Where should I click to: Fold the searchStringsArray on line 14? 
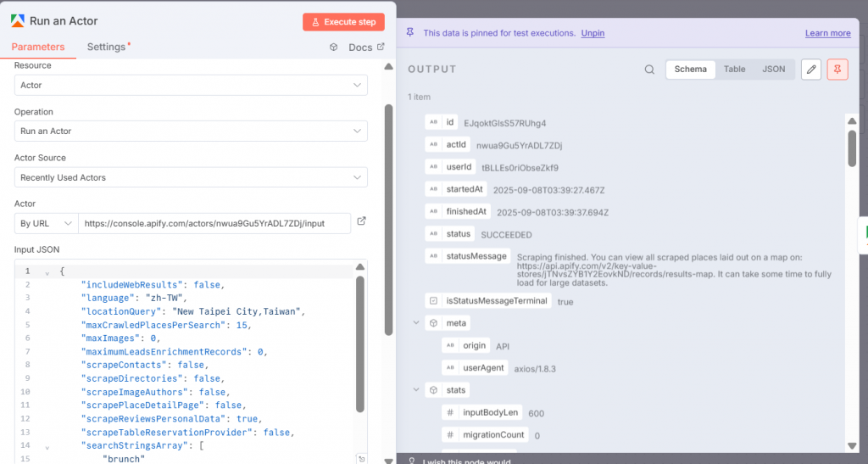click(47, 447)
